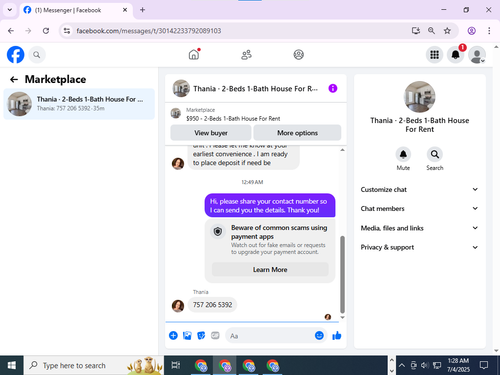Click View buyer button

click(x=211, y=133)
